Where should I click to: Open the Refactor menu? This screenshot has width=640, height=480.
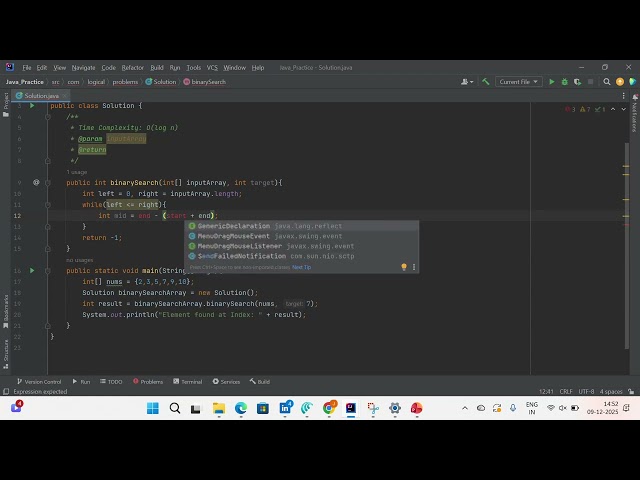click(x=133, y=68)
